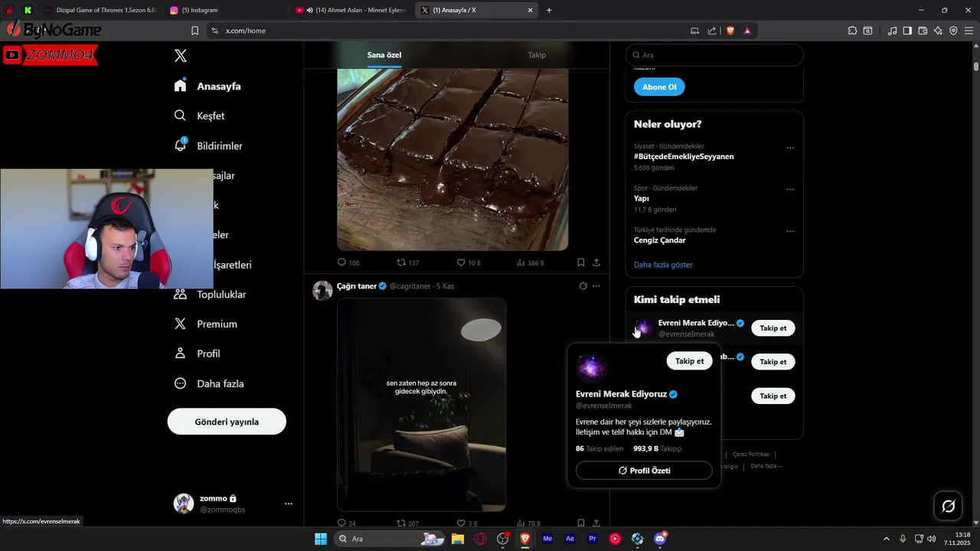Screen dimensions: 980x551
Task: Share the brownie post
Action: click(x=596, y=262)
